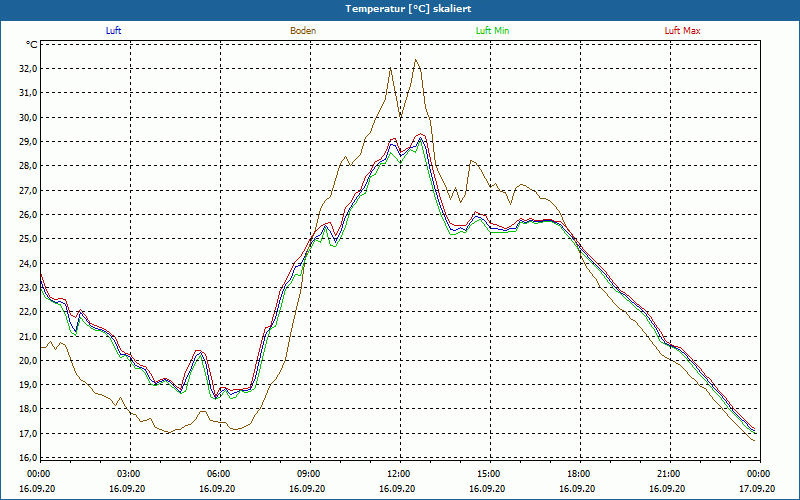Select the red 'Luft Max' legend label
The width and height of the screenshot is (800, 500).
(x=682, y=31)
